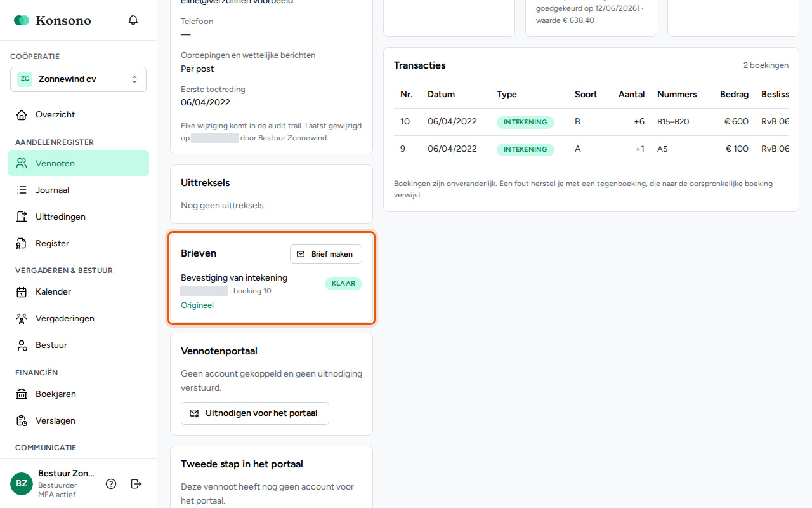Click the help question mark icon
This screenshot has height=508, width=812.
click(111, 484)
